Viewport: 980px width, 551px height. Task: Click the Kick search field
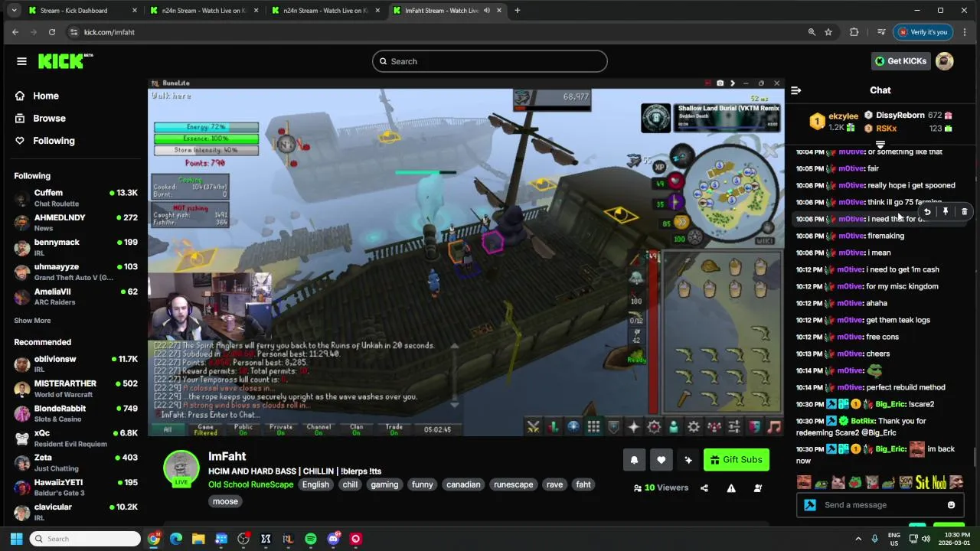tap(490, 61)
